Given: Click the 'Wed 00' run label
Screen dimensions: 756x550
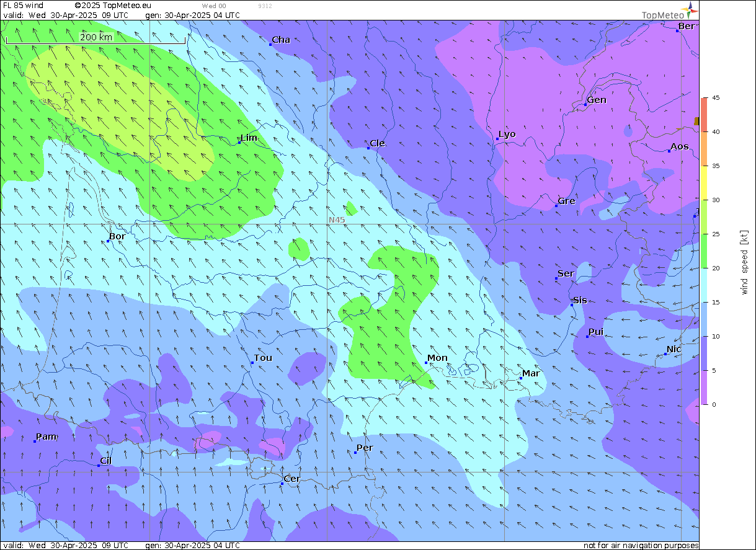Looking at the screenshot, I should tap(214, 6).
